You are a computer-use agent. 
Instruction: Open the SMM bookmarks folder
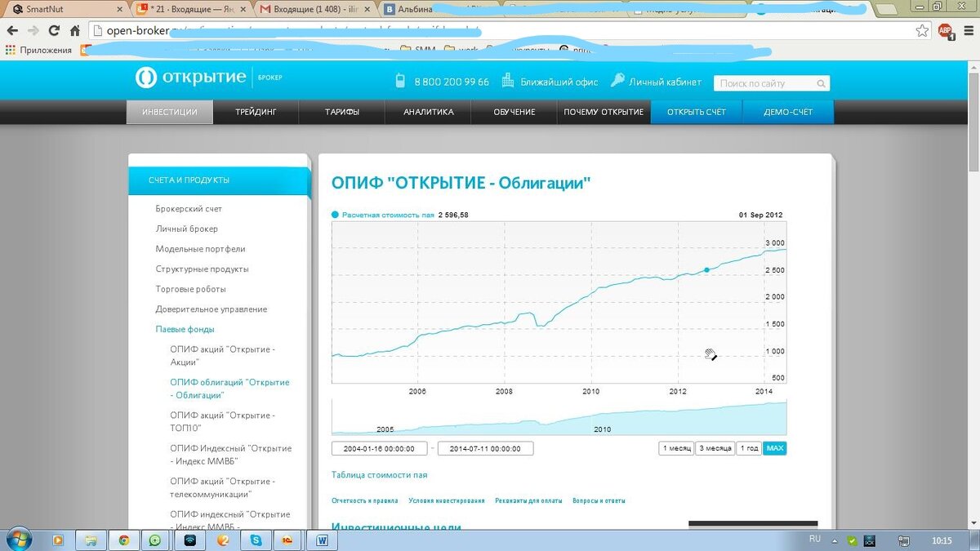[x=417, y=50]
